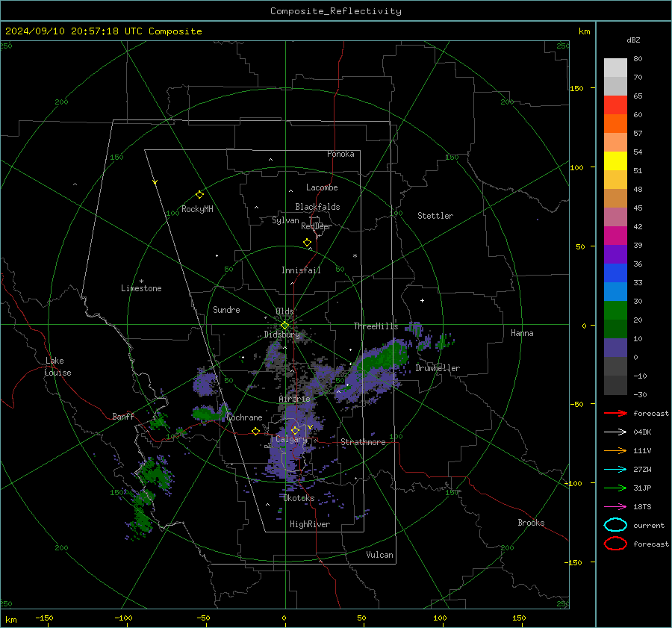
Task: Click the magenta 18TS arrow legend icon
Action: click(x=615, y=507)
